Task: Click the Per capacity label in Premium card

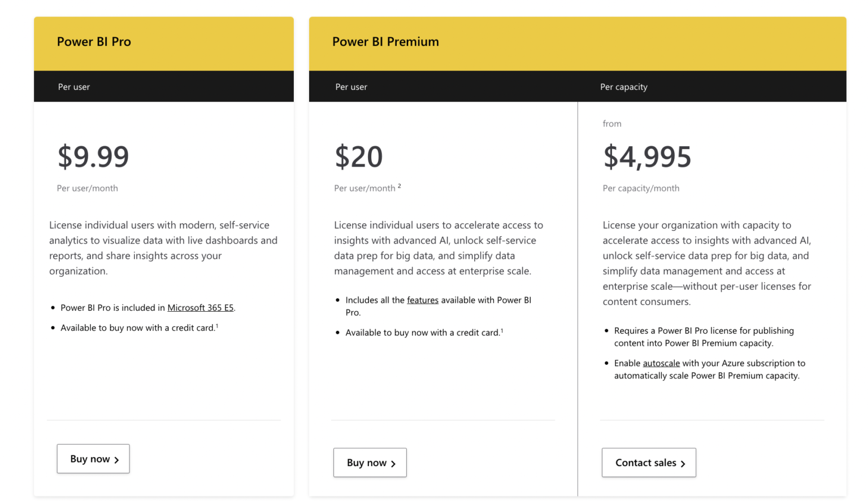Action: click(624, 86)
